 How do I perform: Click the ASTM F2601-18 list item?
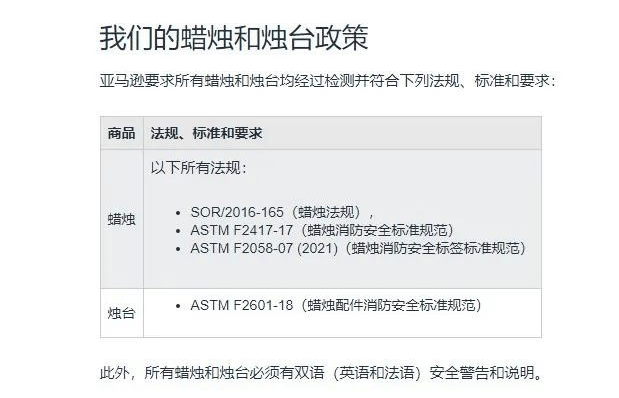(336, 305)
